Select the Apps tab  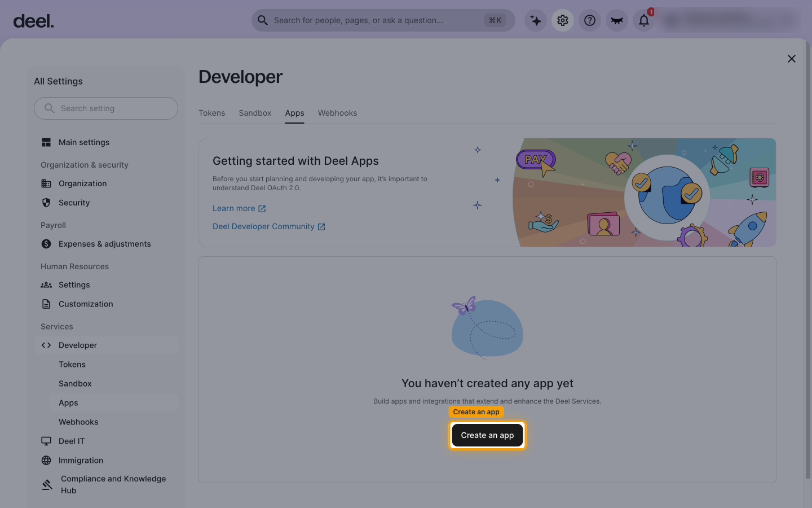pos(294,113)
